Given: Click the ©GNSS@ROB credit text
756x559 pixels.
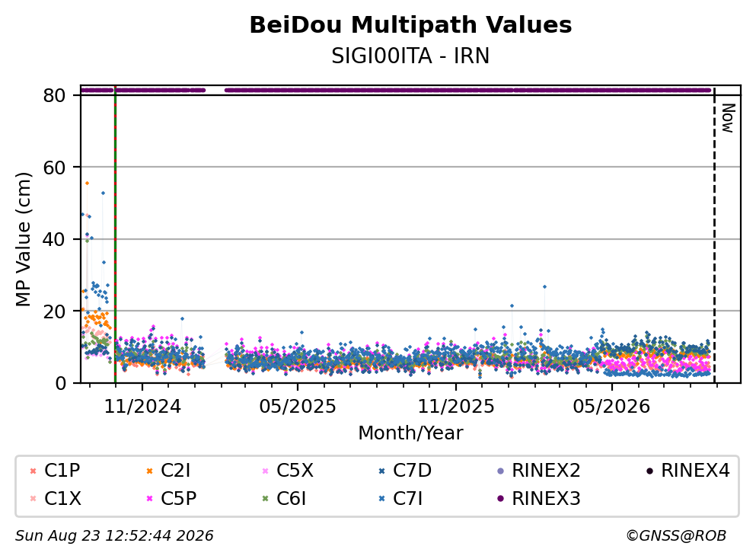Looking at the screenshot, I should click(676, 536).
